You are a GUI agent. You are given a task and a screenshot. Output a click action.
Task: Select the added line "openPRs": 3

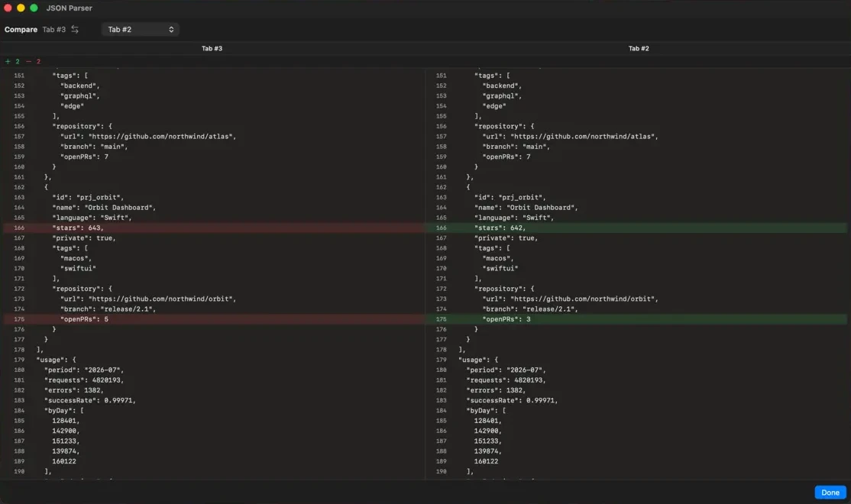[636, 319]
